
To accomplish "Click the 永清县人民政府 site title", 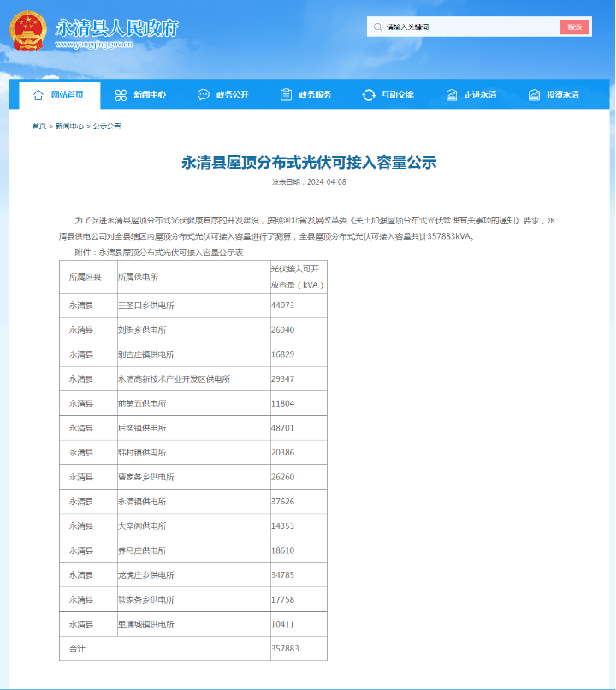I will click(115, 28).
